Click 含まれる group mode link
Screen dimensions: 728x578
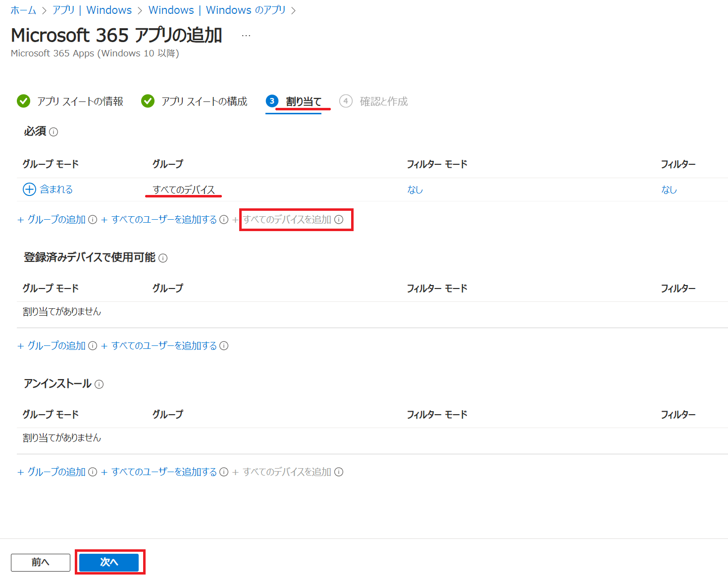[x=56, y=190]
